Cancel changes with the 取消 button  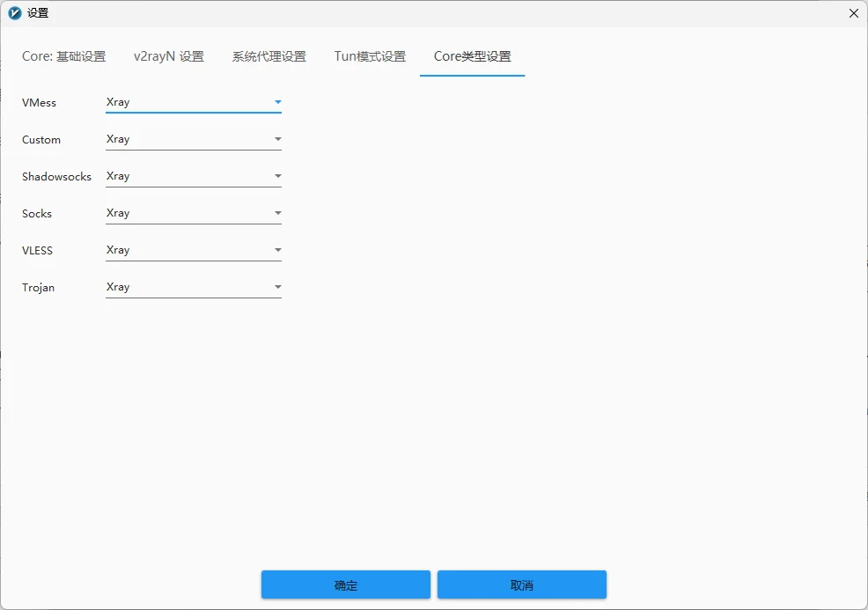[521, 584]
